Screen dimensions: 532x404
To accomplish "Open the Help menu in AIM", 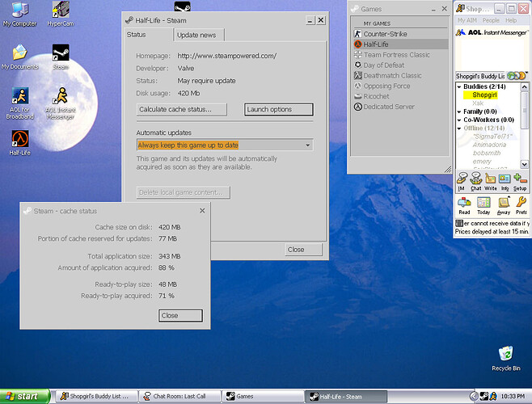I will [x=511, y=20].
